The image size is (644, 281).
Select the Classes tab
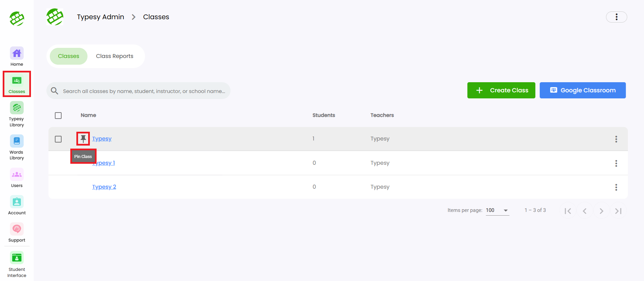tap(69, 56)
